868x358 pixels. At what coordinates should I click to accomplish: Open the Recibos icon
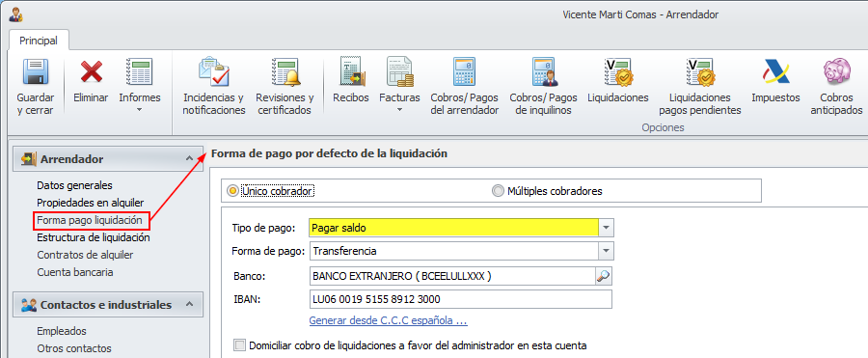click(351, 71)
